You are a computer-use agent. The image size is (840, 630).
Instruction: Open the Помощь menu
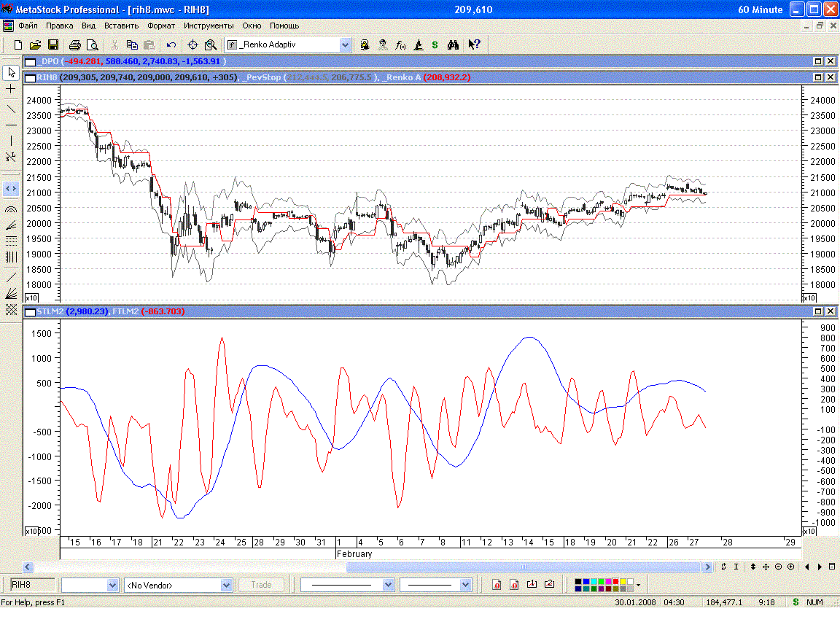[x=284, y=26]
